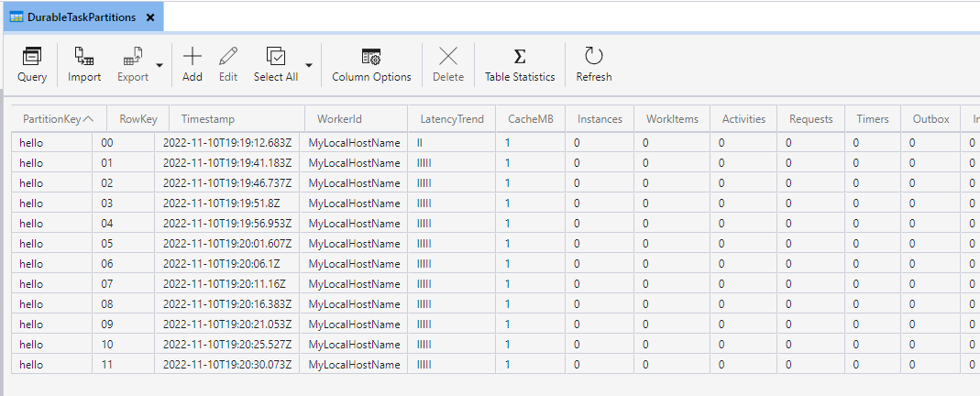980x396 pixels.
Task: Click the LatencyTrend column header
Action: [450, 119]
